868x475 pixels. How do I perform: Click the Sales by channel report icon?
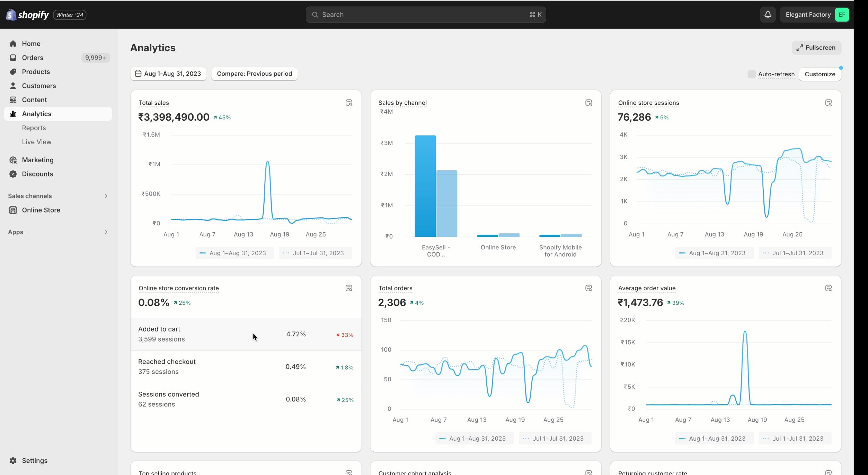click(x=589, y=103)
